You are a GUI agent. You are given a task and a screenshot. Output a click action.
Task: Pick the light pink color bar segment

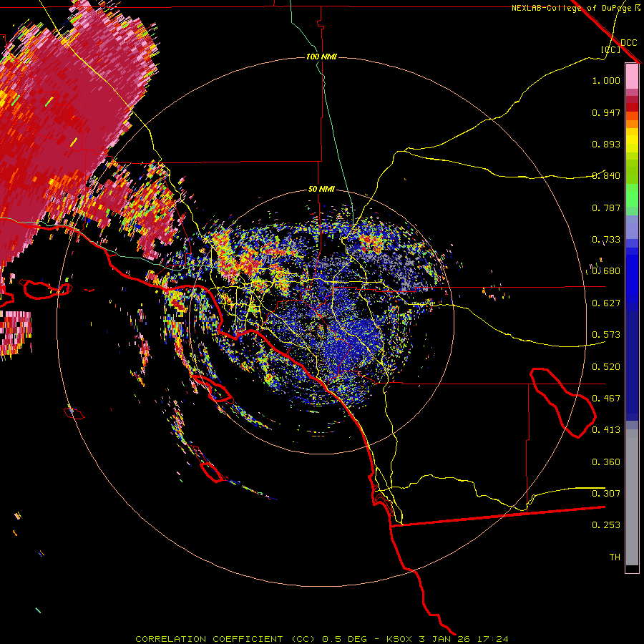click(632, 77)
